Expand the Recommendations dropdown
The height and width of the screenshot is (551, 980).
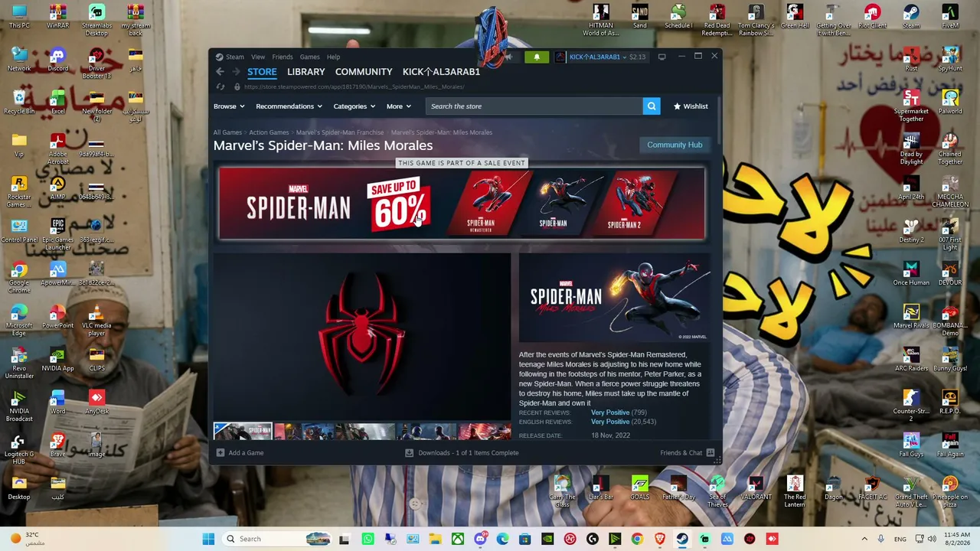coord(289,106)
